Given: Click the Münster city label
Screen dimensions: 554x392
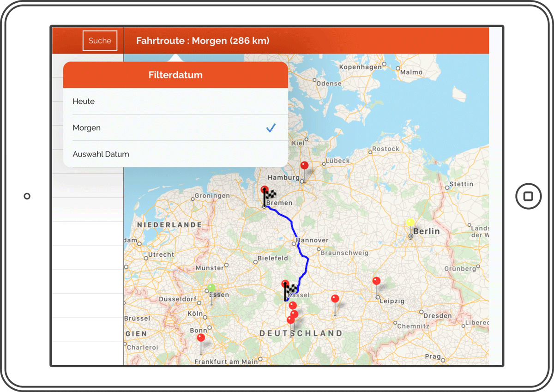Looking at the screenshot, I should tap(210, 268).
